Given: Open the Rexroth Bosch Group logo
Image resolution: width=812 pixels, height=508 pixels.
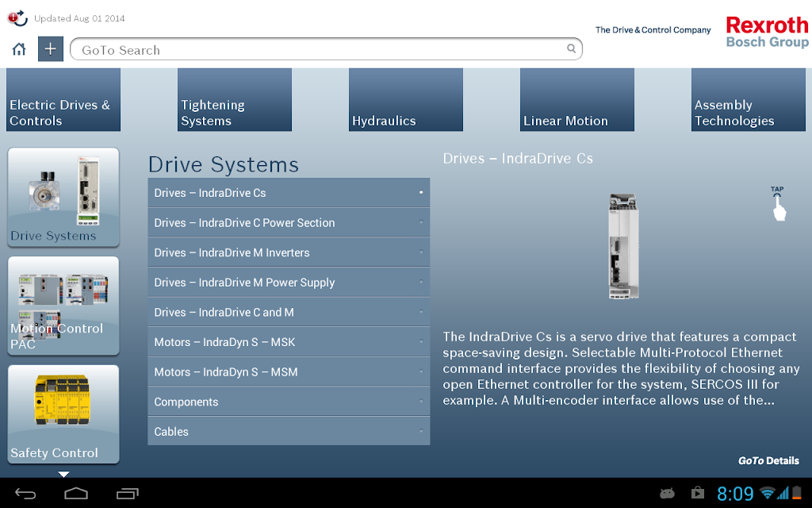Looking at the screenshot, I should 767,32.
